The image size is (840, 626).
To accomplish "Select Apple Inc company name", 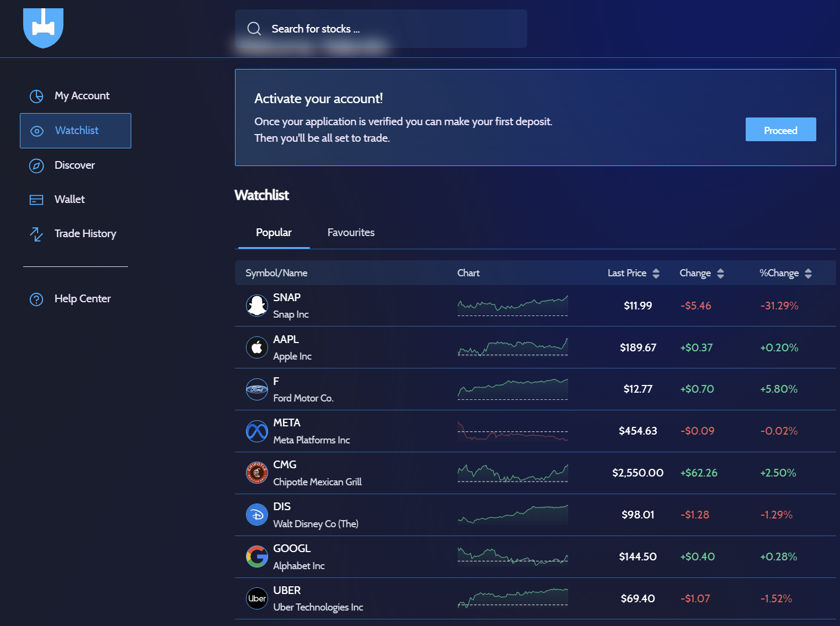I will pos(292,356).
